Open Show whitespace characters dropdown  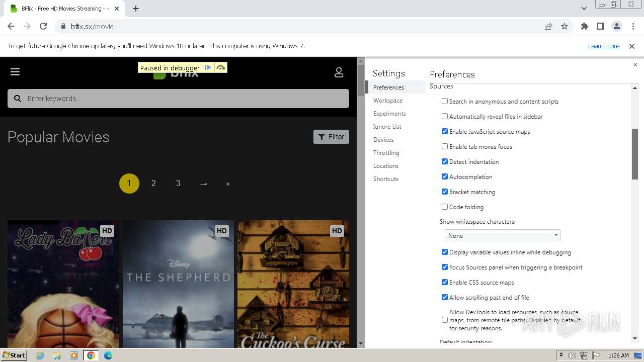point(502,235)
